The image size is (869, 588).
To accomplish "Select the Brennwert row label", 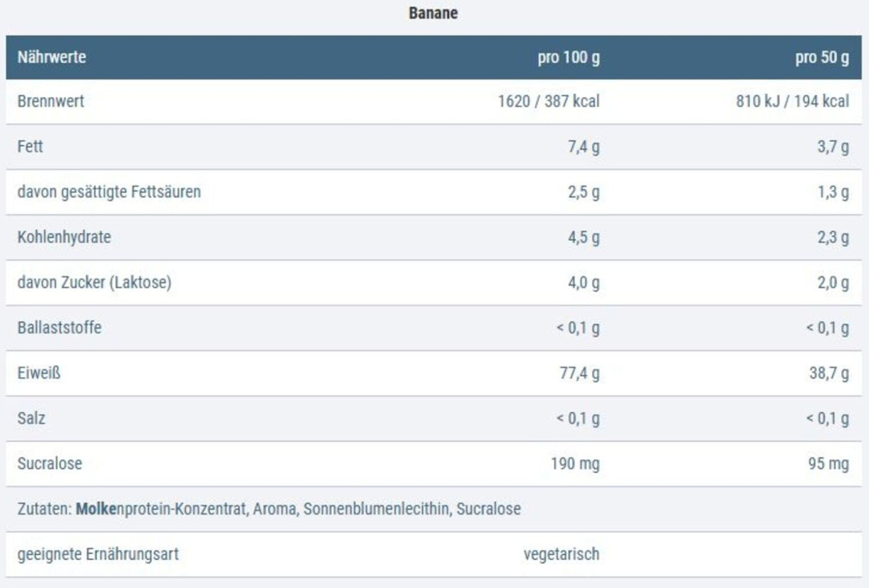I will [51, 101].
